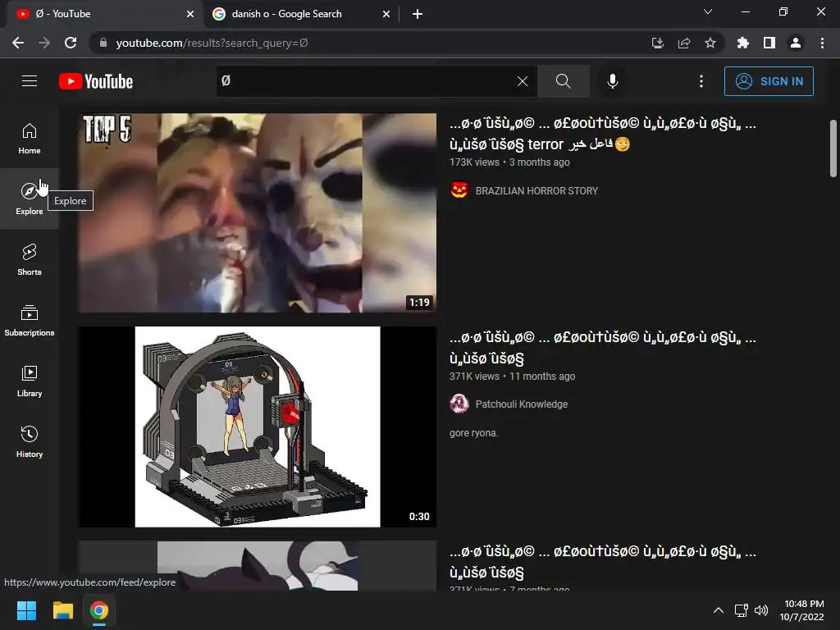Click browser forward arrow
840x630 pixels.
(x=44, y=43)
